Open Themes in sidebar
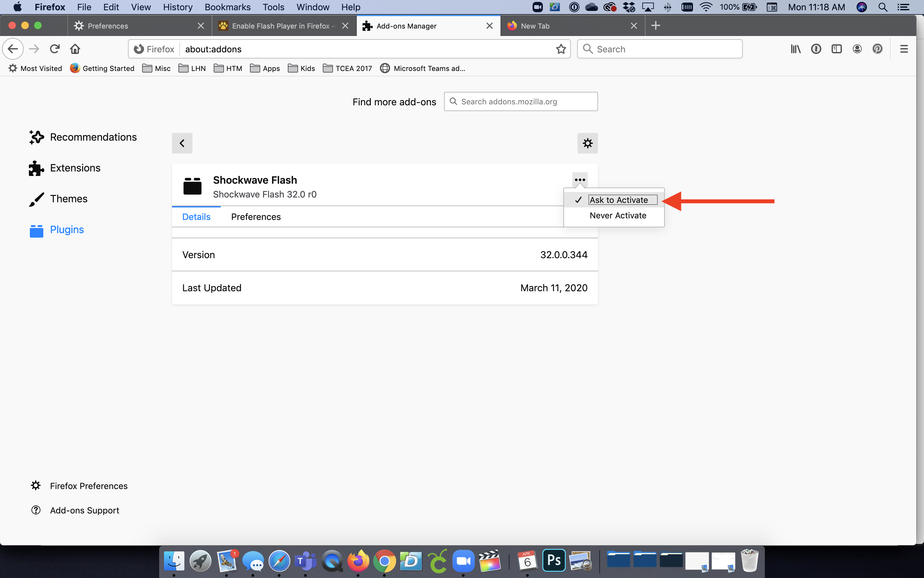The image size is (924, 578). coord(58,199)
